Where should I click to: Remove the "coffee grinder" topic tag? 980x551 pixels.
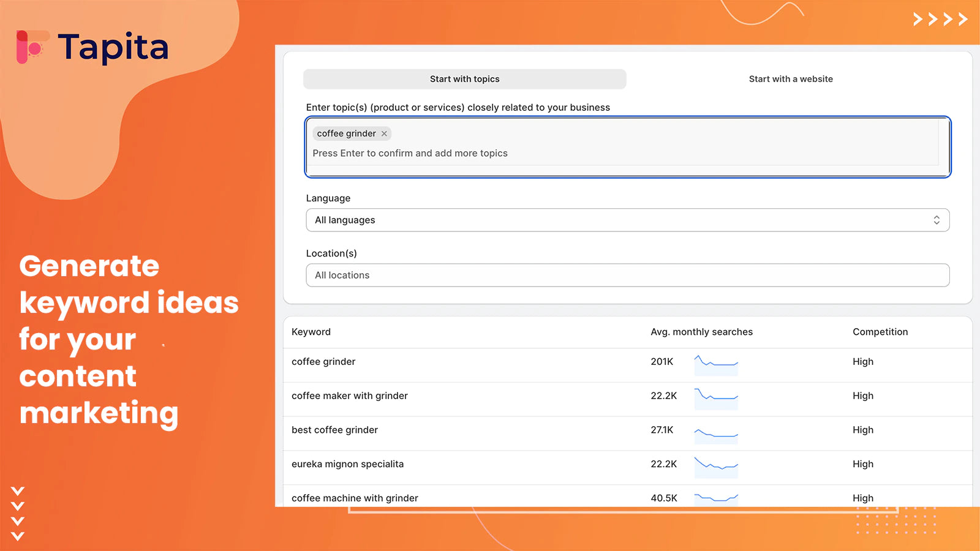384,133
